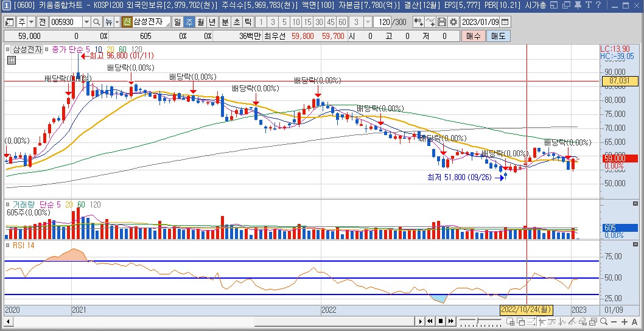Click the window layout icon in title bar

(x=554, y=5)
